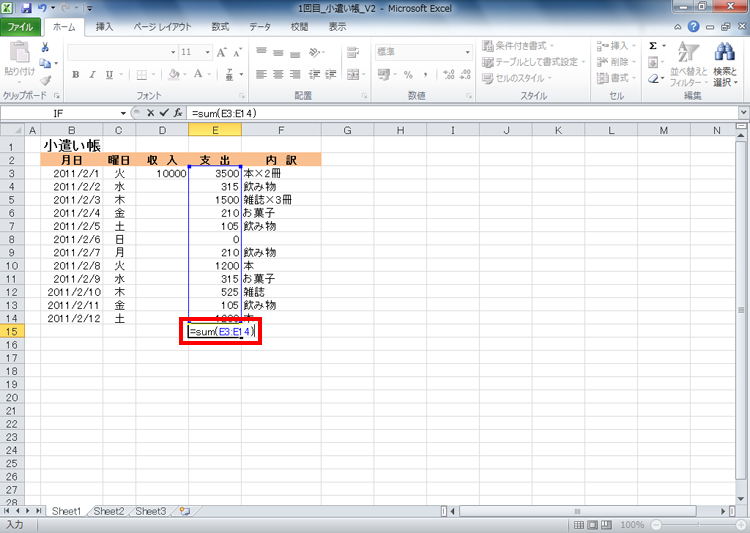Click the decrease indent icon
Viewport: 750px width, 533px height.
314,75
